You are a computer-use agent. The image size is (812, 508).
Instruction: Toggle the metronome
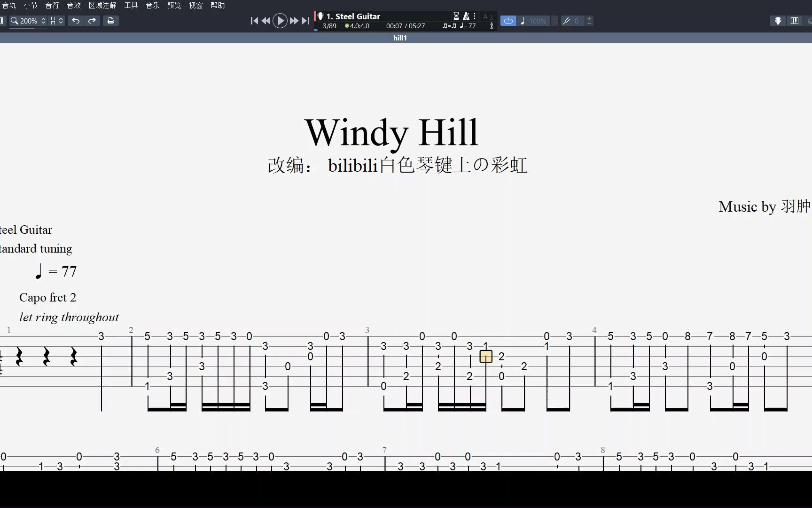tap(466, 16)
